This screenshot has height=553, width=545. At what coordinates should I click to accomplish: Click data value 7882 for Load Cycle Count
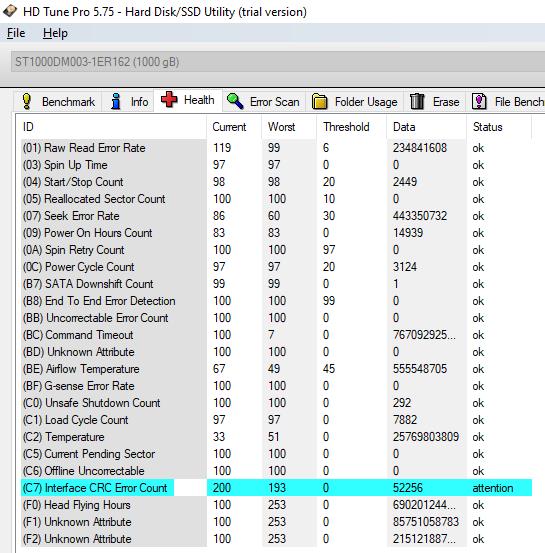405,420
